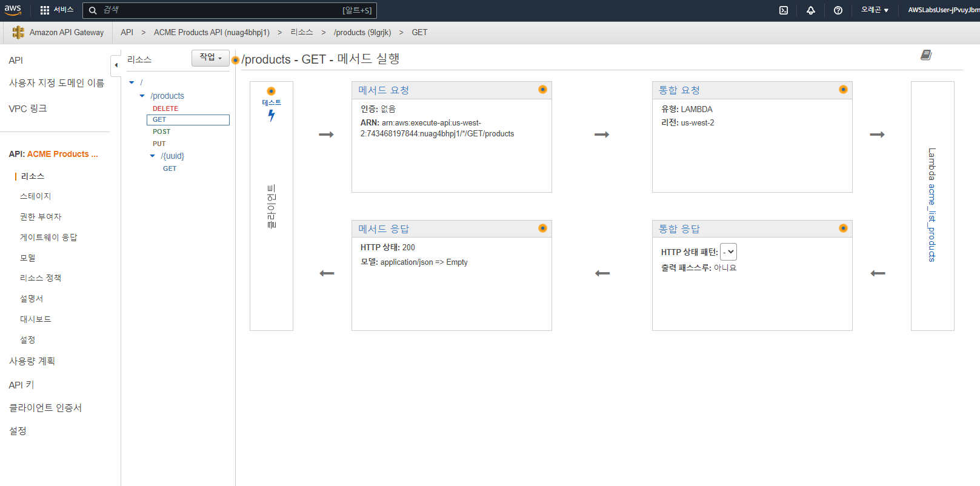Image resolution: width=980 pixels, height=486 pixels.
Task: Click orange dot above 테스트 in client box
Action: [x=272, y=92]
